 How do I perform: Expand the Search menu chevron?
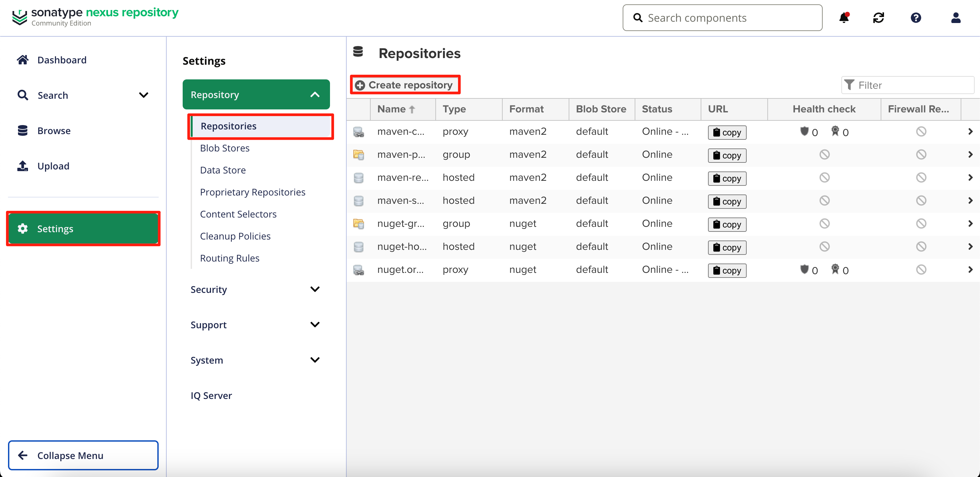pyautogui.click(x=143, y=95)
